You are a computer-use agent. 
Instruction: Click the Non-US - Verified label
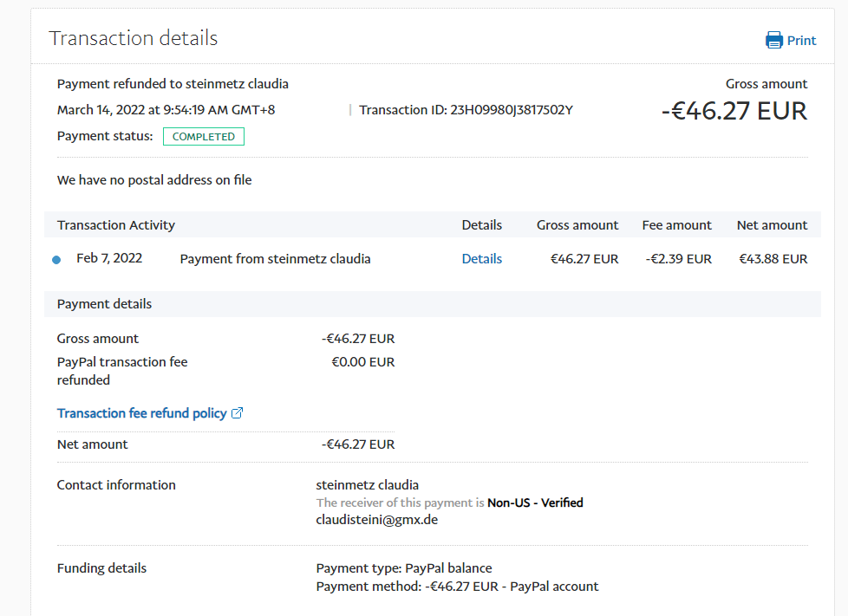(x=535, y=503)
